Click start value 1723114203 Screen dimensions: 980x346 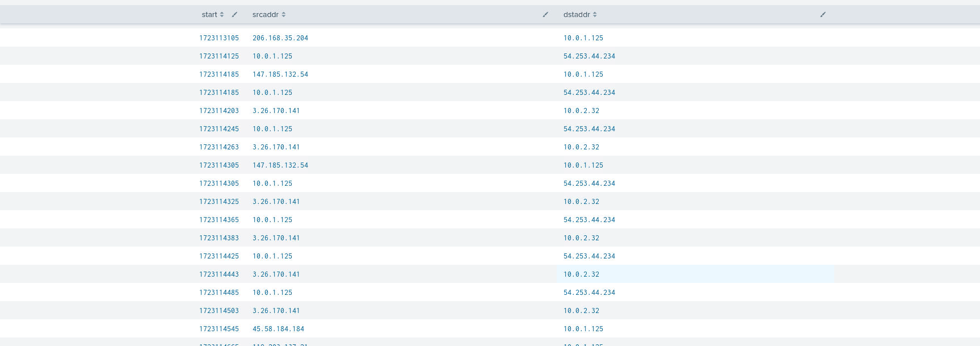click(219, 111)
